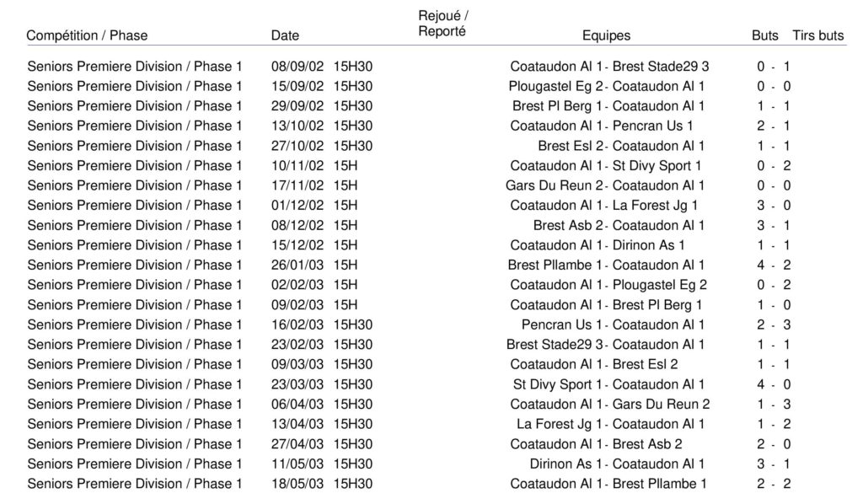
Task: Select the Coataudon Al 1 - St Divy Sport 1 row
Action: coord(605,166)
